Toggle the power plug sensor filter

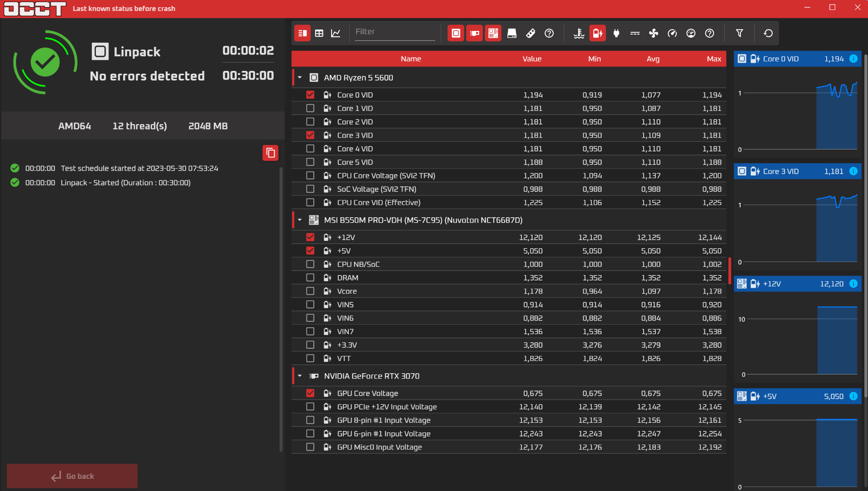[616, 33]
